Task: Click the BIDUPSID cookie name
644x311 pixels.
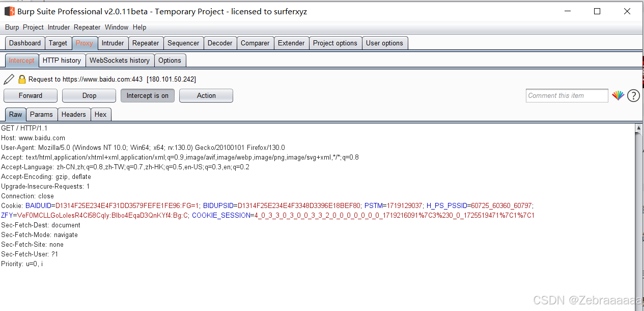Action: [x=218, y=205]
